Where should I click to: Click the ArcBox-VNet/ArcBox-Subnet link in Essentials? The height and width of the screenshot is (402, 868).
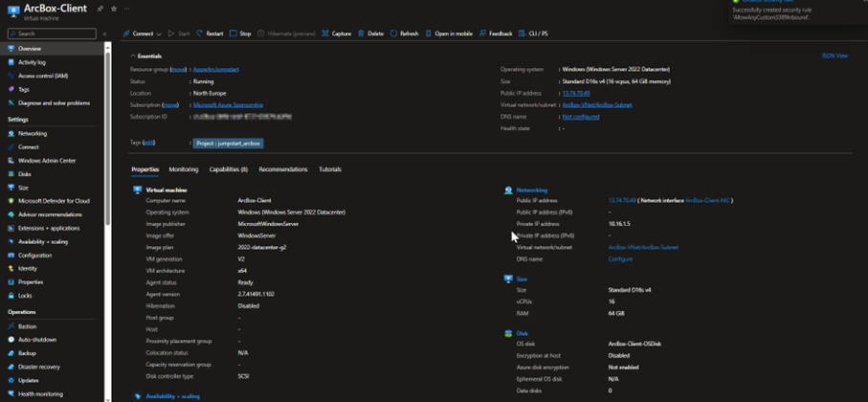[x=597, y=105]
